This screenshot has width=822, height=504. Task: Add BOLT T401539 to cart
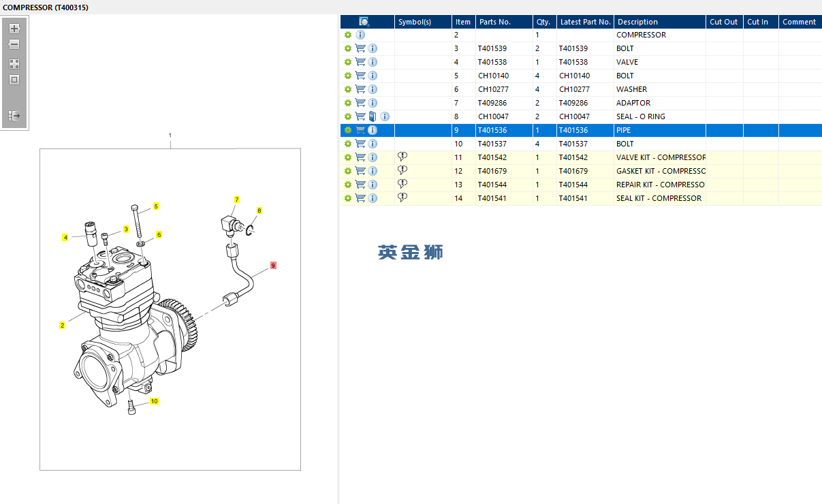[x=360, y=48]
